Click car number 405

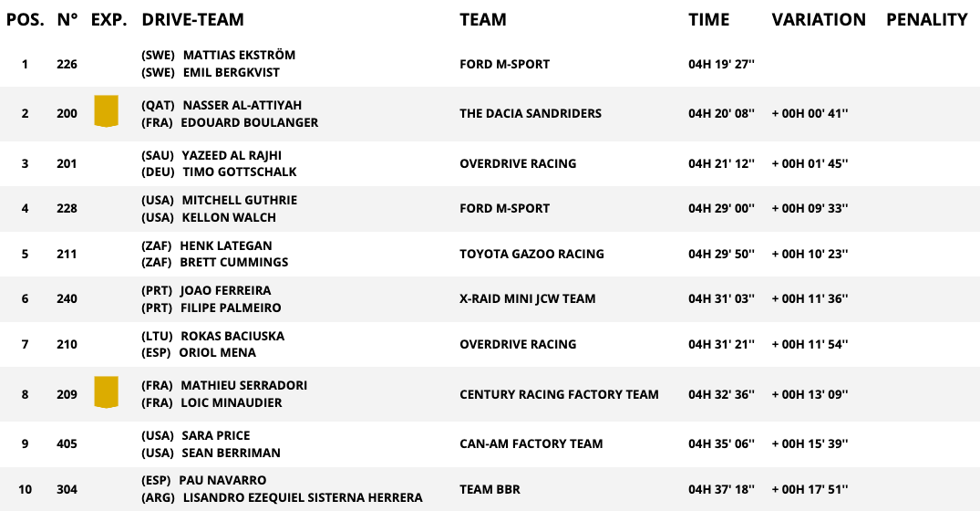[67, 443]
